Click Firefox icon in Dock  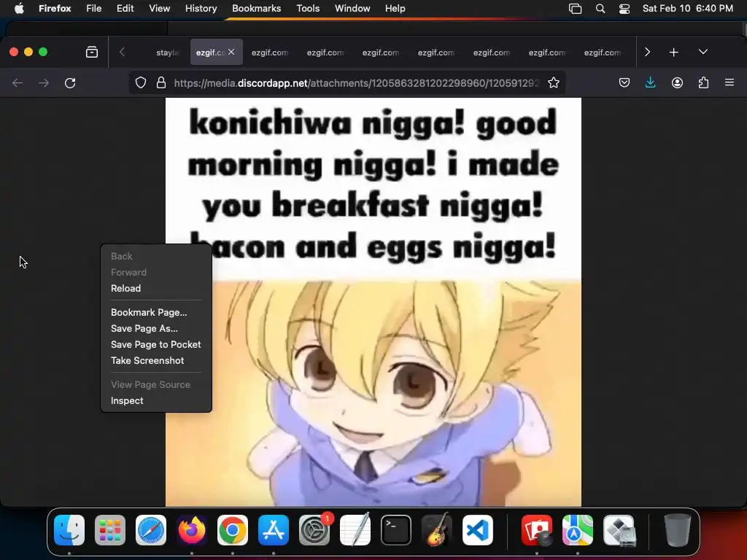click(192, 530)
